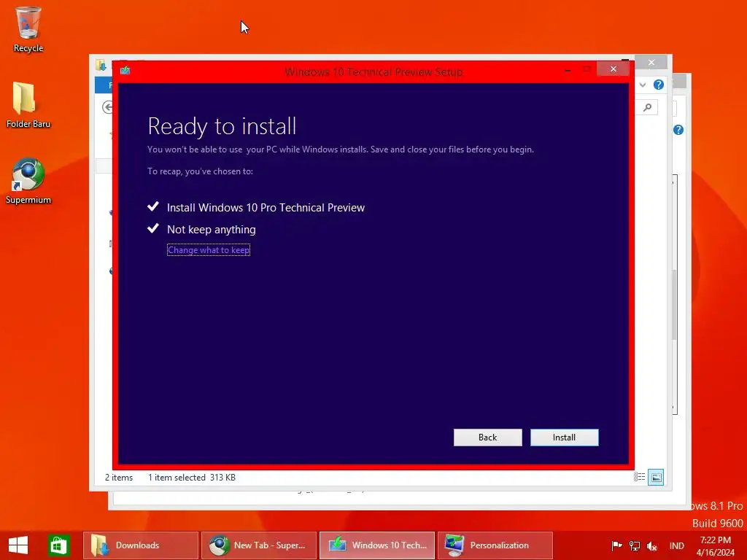
Task: Switch to the Downloads taskbar window
Action: (x=141, y=545)
